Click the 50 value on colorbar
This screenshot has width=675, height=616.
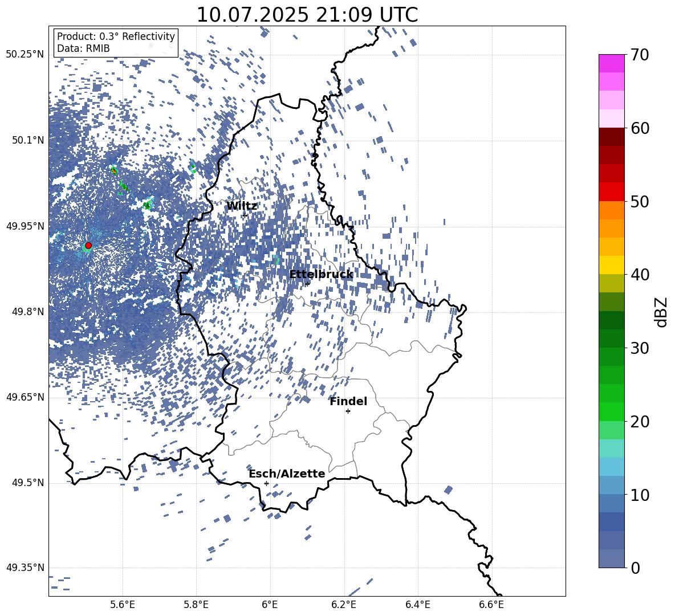click(640, 201)
